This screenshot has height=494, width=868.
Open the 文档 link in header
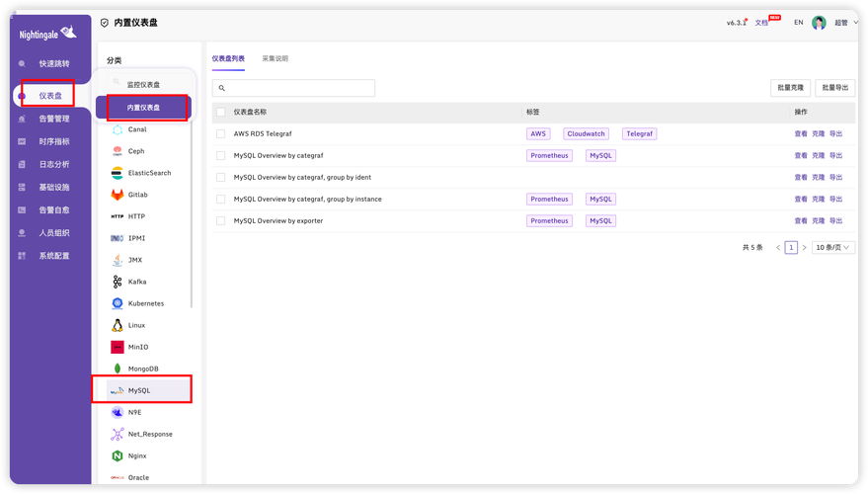point(761,23)
